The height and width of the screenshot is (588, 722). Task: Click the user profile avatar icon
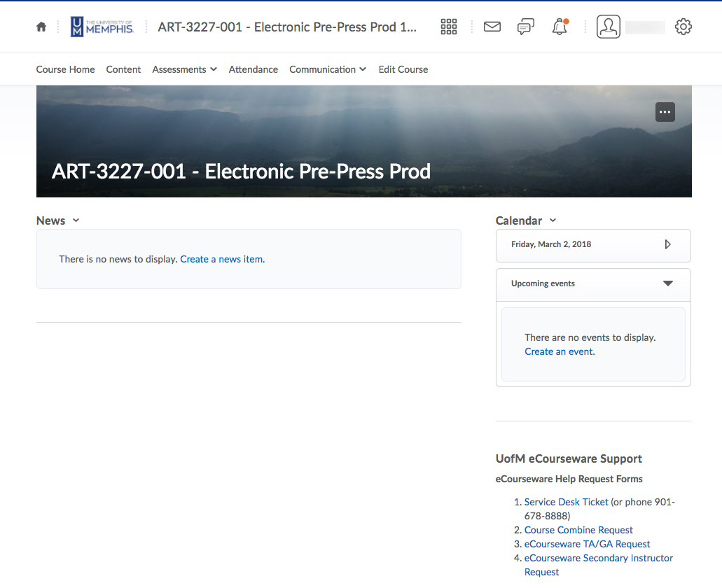point(609,27)
